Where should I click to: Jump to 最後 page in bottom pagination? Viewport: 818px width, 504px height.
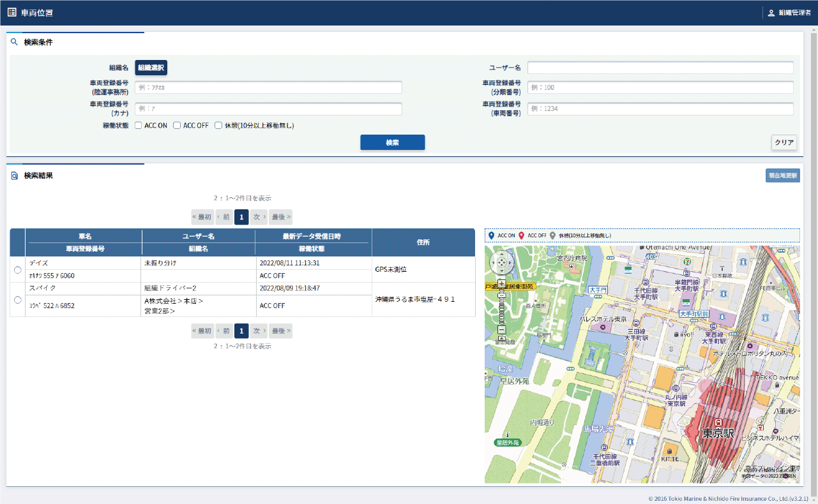click(280, 331)
